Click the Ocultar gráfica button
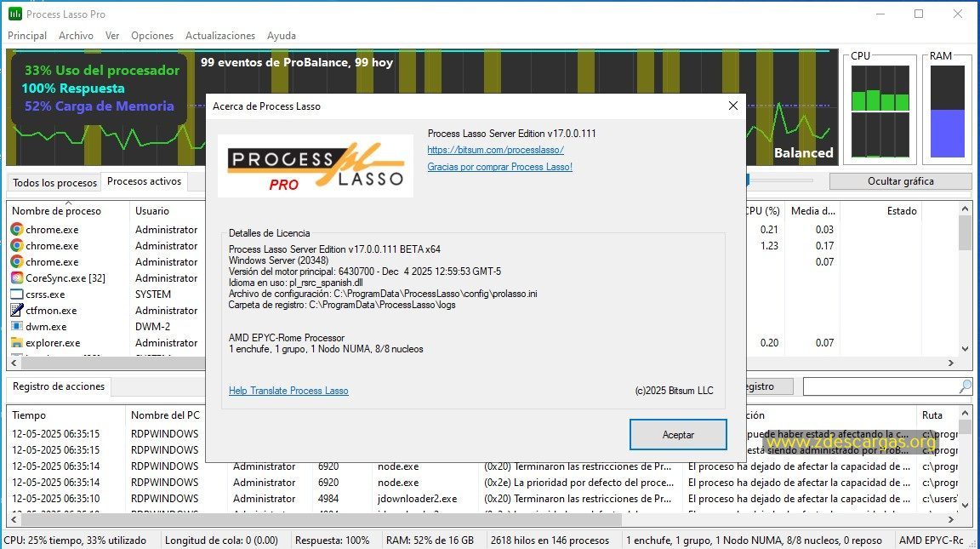 [901, 181]
